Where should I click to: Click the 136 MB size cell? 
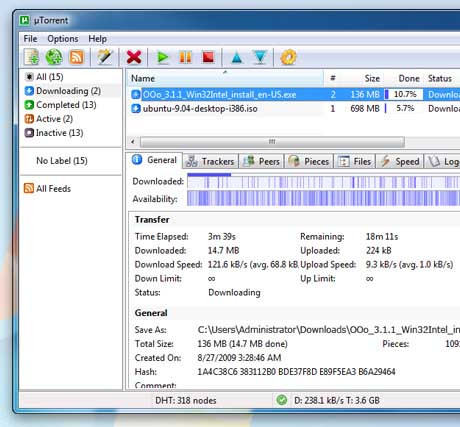pyautogui.click(x=365, y=95)
